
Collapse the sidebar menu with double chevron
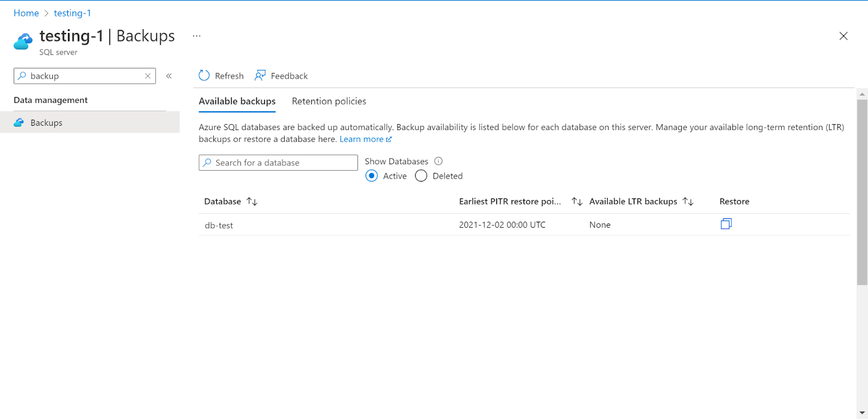[169, 76]
